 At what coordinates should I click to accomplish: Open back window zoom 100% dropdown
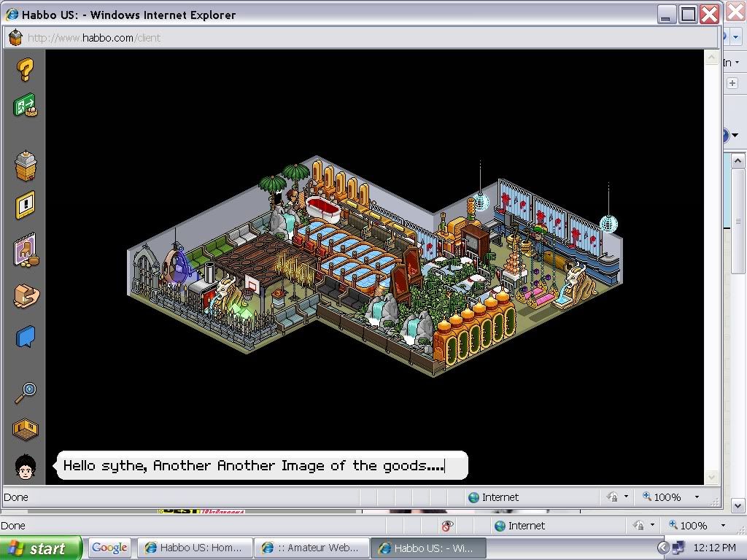tap(723, 525)
